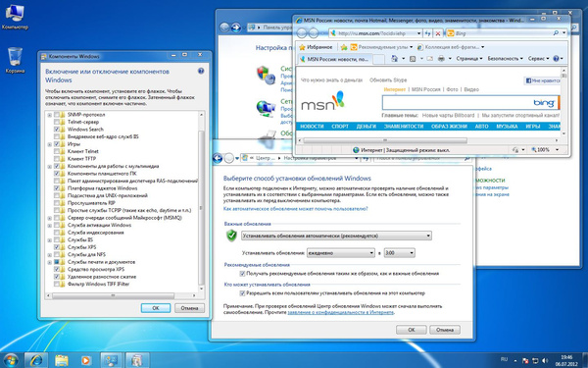Select MSN Россия browser tab
The width and height of the screenshot is (588, 368).
(x=335, y=59)
